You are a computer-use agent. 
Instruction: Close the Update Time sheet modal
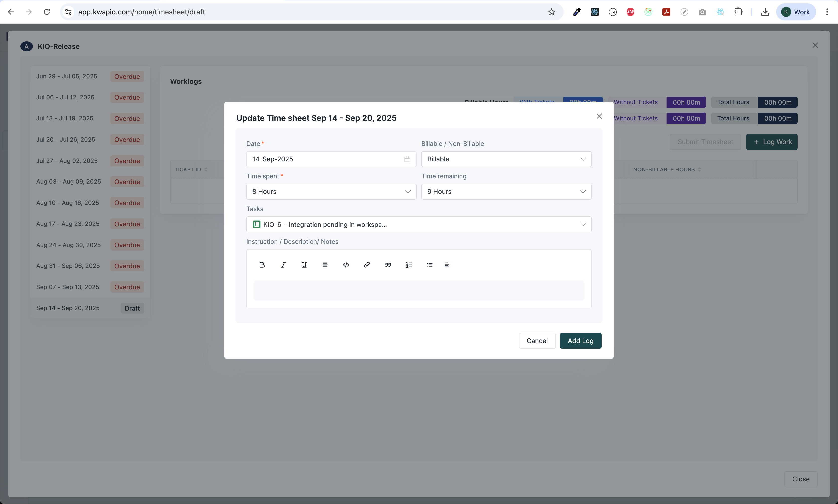click(x=599, y=116)
